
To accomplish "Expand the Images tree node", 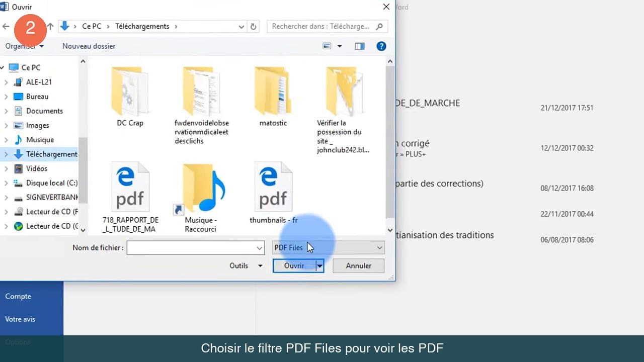I will [6, 126].
